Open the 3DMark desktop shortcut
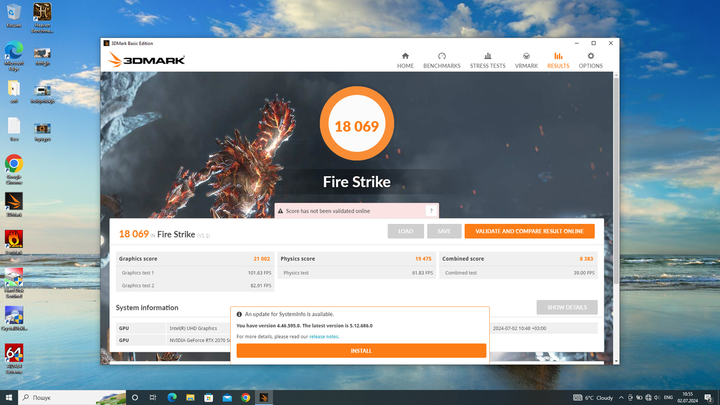Screen dimensions: 720x405 (14, 204)
